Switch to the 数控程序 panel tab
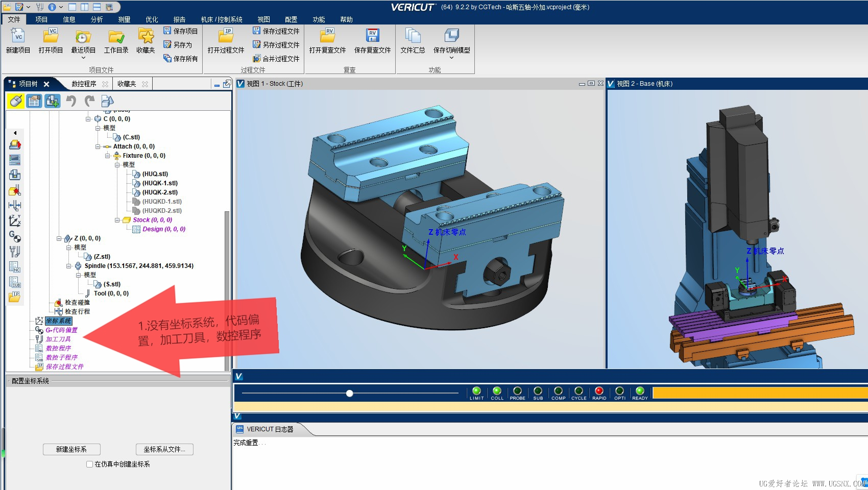This screenshot has width=868, height=490. (84, 84)
